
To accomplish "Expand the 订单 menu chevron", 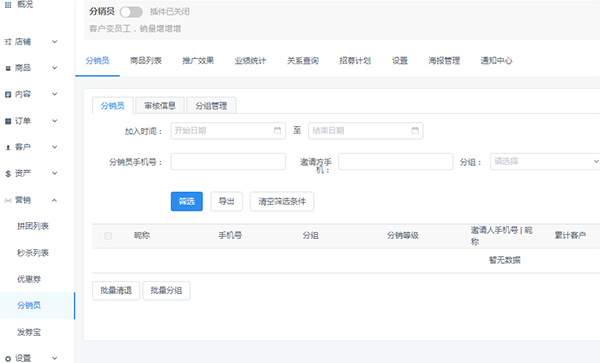I will point(55,121).
